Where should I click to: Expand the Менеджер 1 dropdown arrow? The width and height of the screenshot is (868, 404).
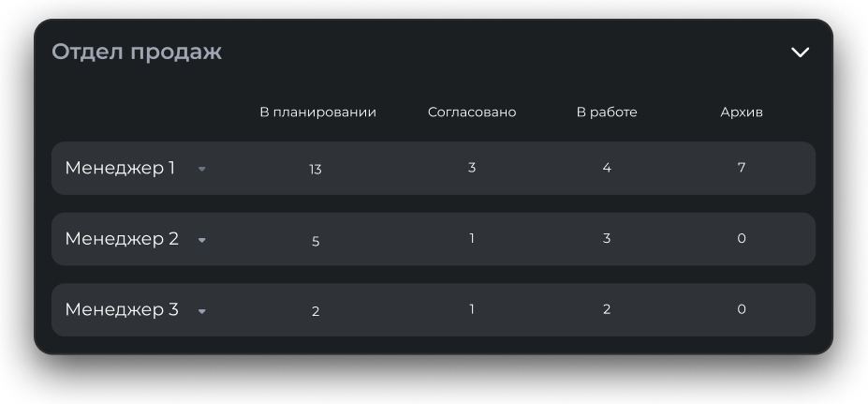(x=201, y=170)
